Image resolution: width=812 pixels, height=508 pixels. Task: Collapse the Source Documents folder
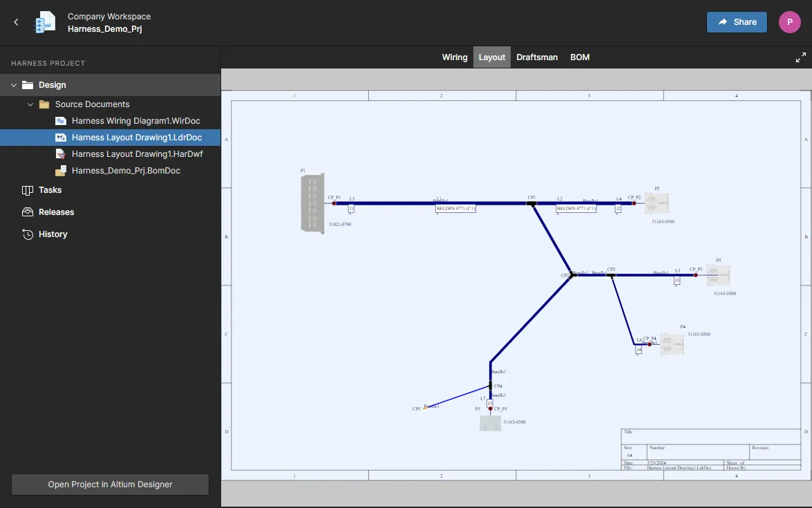coord(30,104)
